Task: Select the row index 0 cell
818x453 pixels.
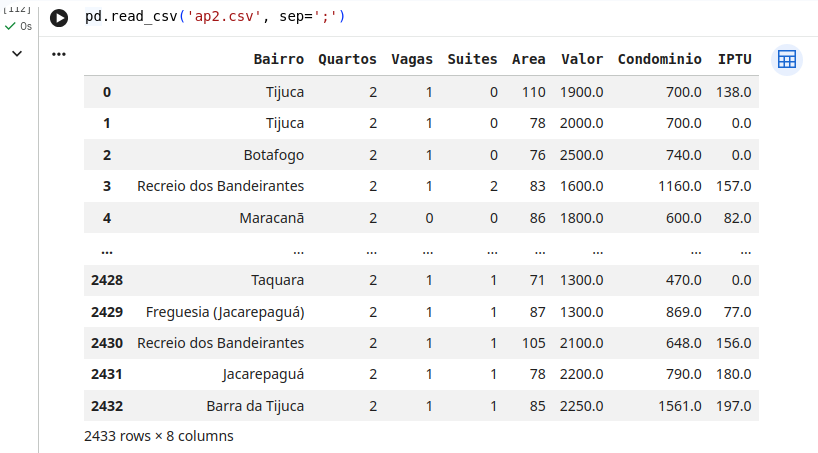Action: 107,92
